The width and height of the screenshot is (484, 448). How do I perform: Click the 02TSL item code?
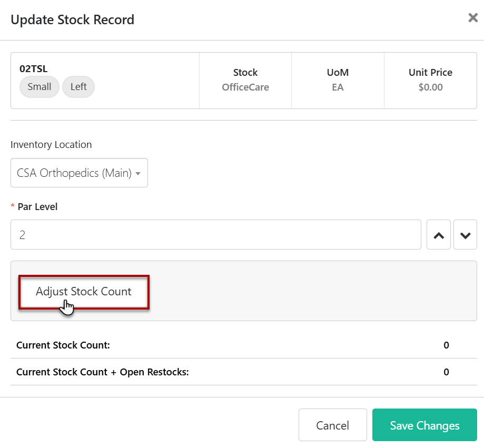(x=34, y=68)
